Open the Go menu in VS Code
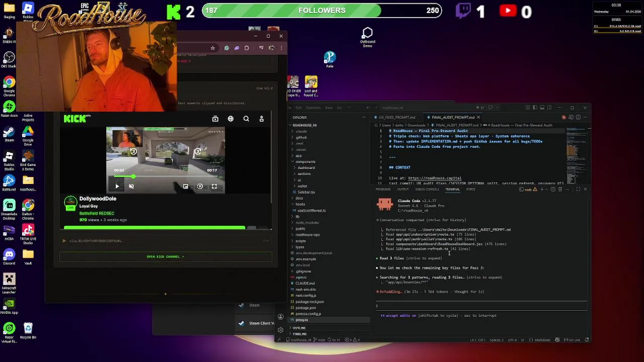Screen dimensions: 644x362 [x=339, y=108]
